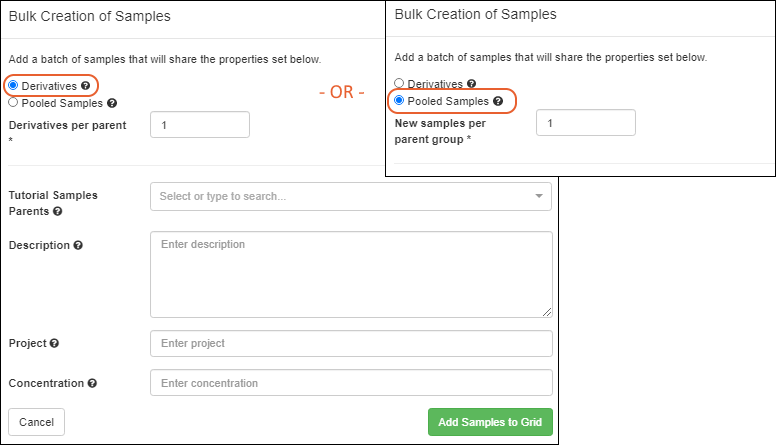
Task: Click help icon next to Tutorial Samples Parents
Action: pyautogui.click(x=58, y=212)
